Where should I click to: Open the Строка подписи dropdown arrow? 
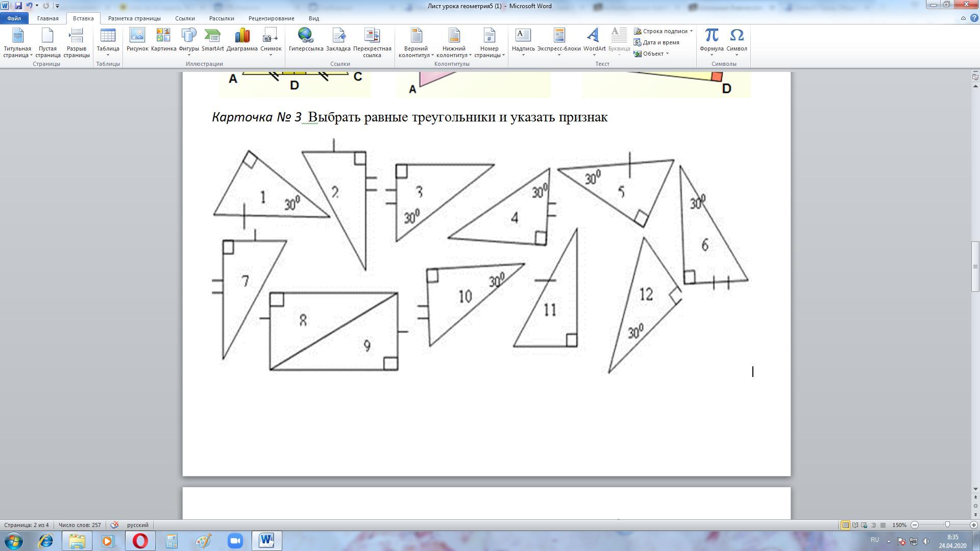691,31
